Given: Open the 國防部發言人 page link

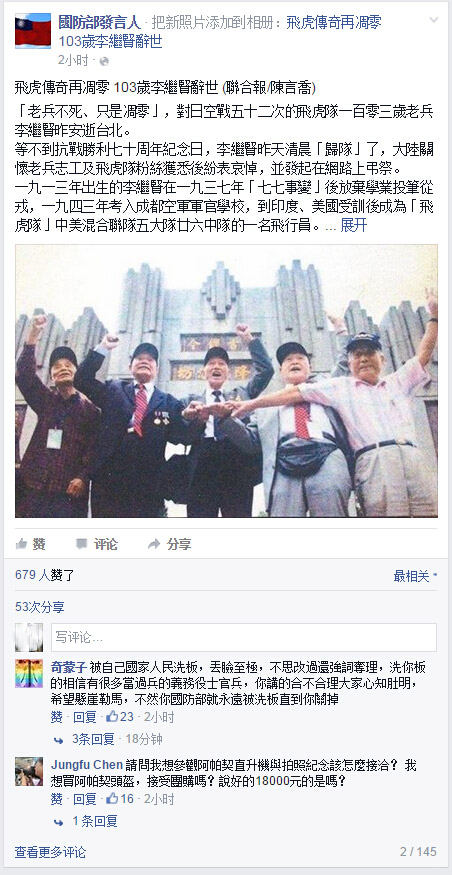Looking at the screenshot, I should tap(99, 23).
